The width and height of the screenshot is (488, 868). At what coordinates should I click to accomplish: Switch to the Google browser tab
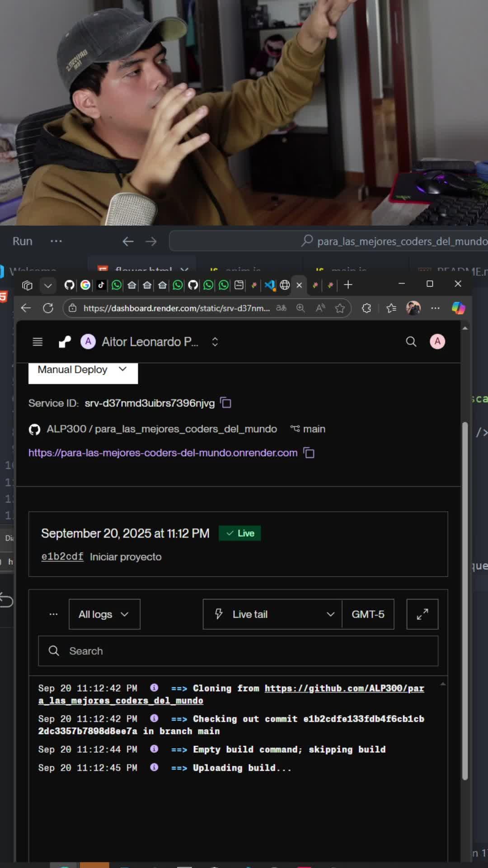(x=85, y=285)
